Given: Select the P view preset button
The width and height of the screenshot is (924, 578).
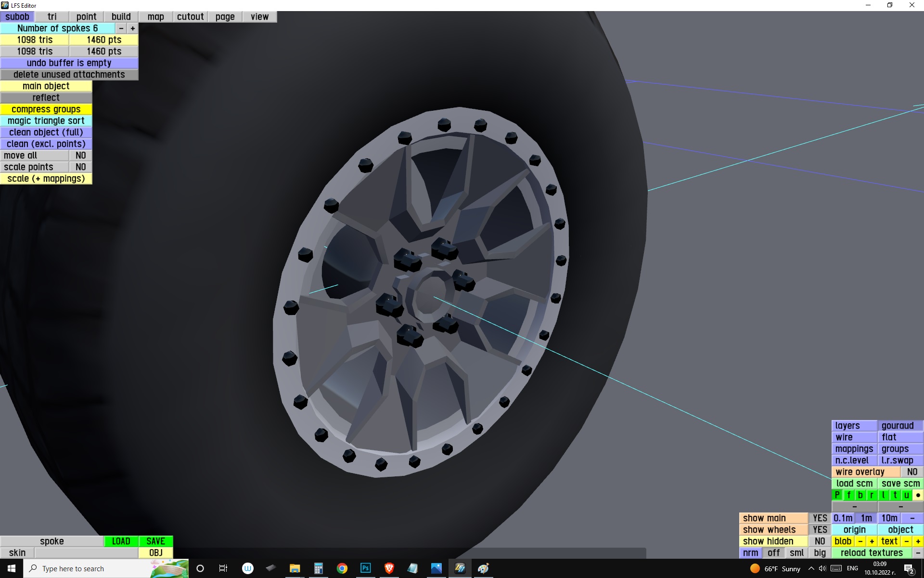Looking at the screenshot, I should point(837,495).
